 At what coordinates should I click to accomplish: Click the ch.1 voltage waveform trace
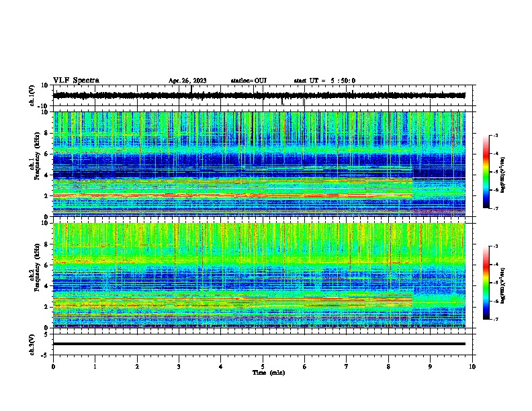click(x=259, y=95)
